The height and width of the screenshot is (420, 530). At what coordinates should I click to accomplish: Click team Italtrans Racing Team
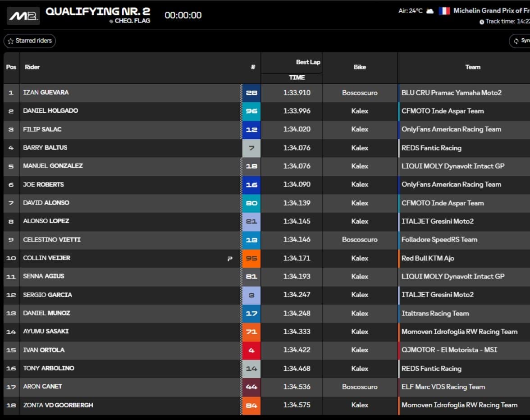pyautogui.click(x=435, y=313)
